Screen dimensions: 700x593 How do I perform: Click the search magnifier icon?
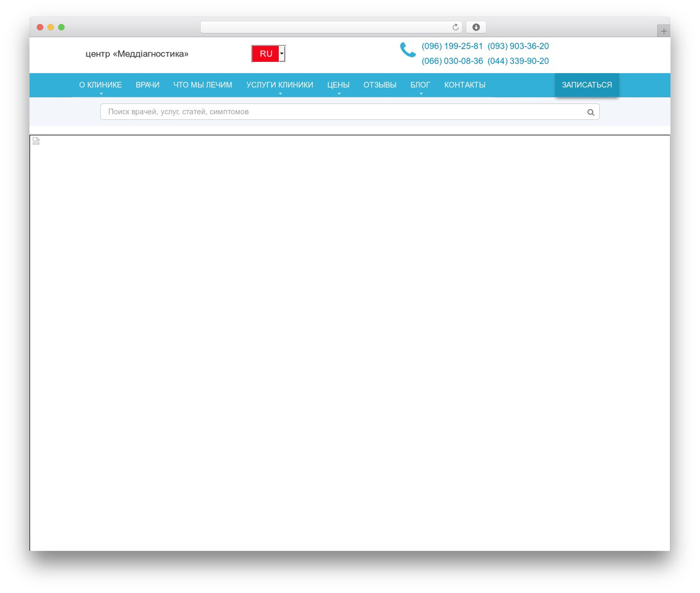click(x=591, y=112)
